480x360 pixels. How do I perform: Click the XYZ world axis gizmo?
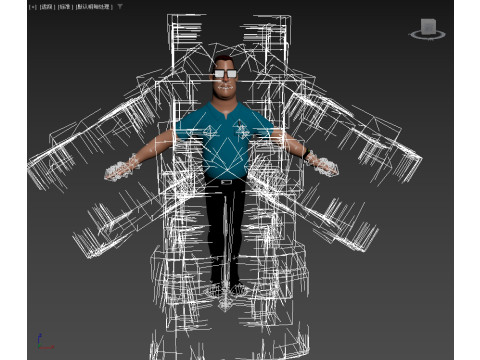[x=45, y=342]
